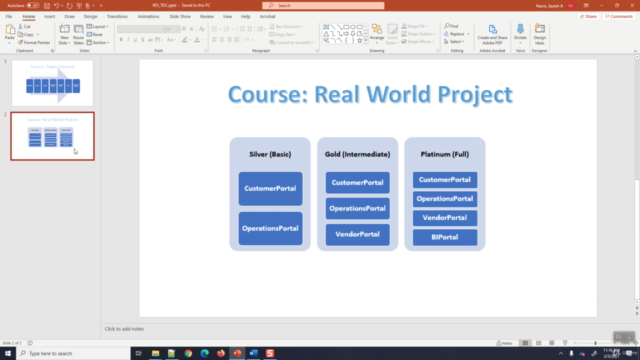
Task: Collapse the ribbon with the chevron
Action: pos(635,51)
